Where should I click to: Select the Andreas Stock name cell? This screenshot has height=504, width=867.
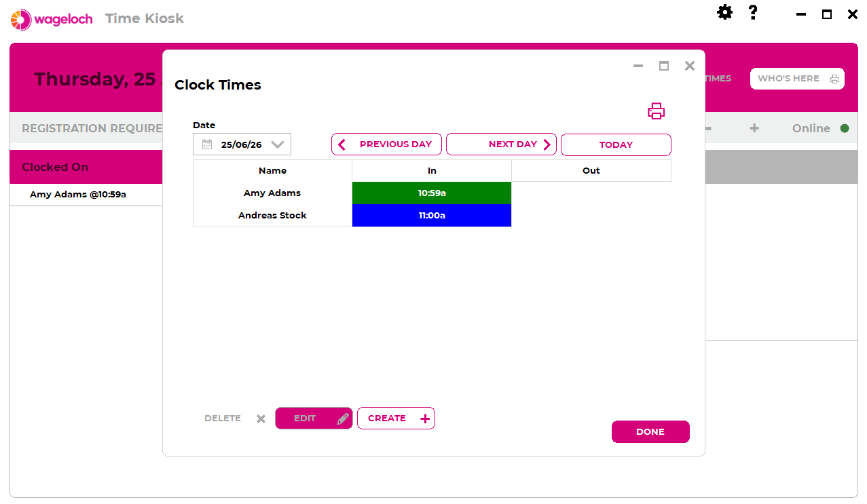272,216
